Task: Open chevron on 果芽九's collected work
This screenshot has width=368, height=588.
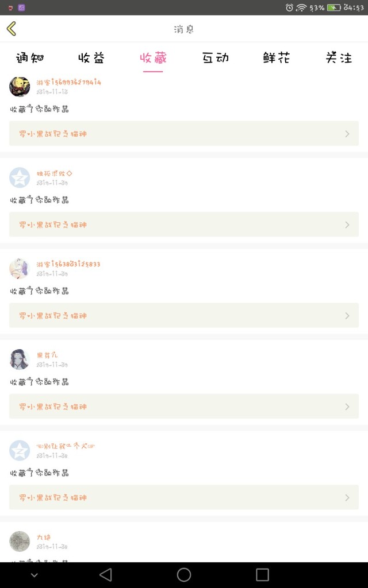Action: pos(347,407)
